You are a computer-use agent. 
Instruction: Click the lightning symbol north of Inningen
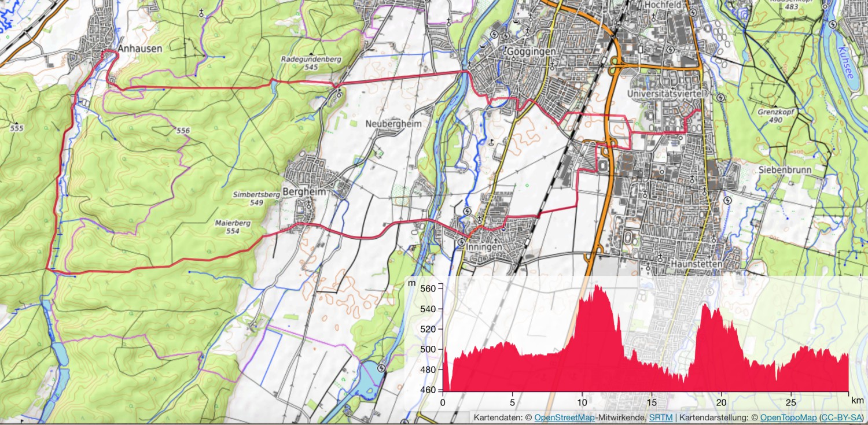click(468, 212)
